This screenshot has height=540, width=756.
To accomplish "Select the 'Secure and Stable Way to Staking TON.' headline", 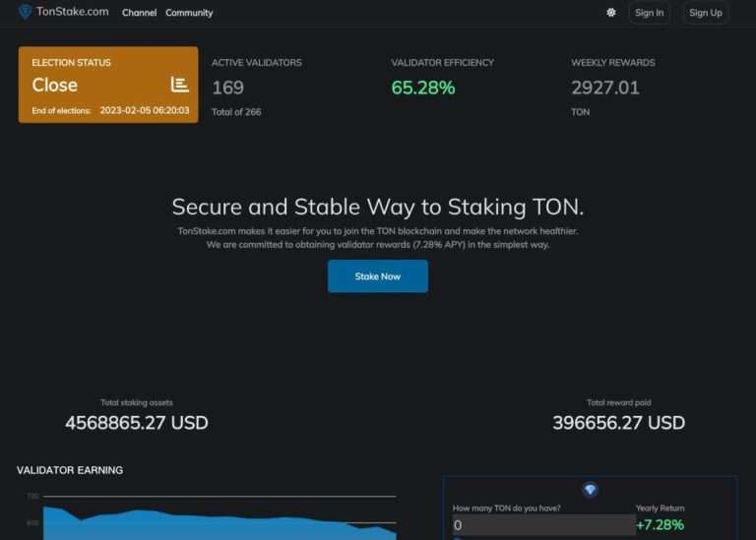I will click(378, 207).
